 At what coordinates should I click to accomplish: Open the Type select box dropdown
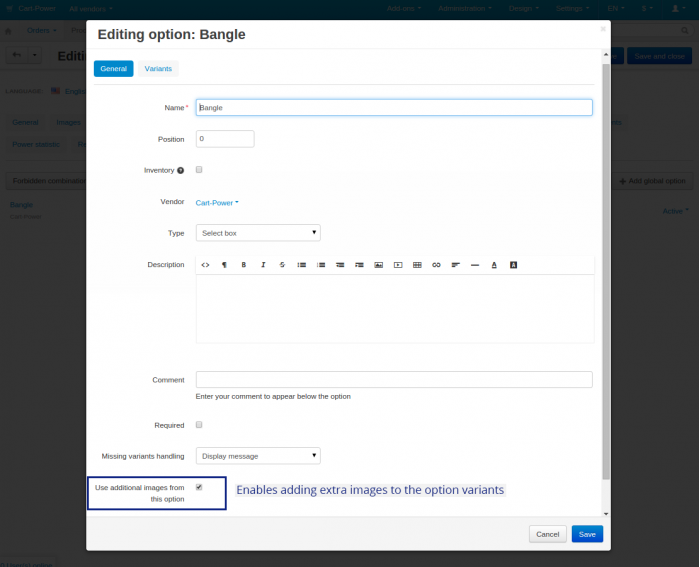click(258, 233)
